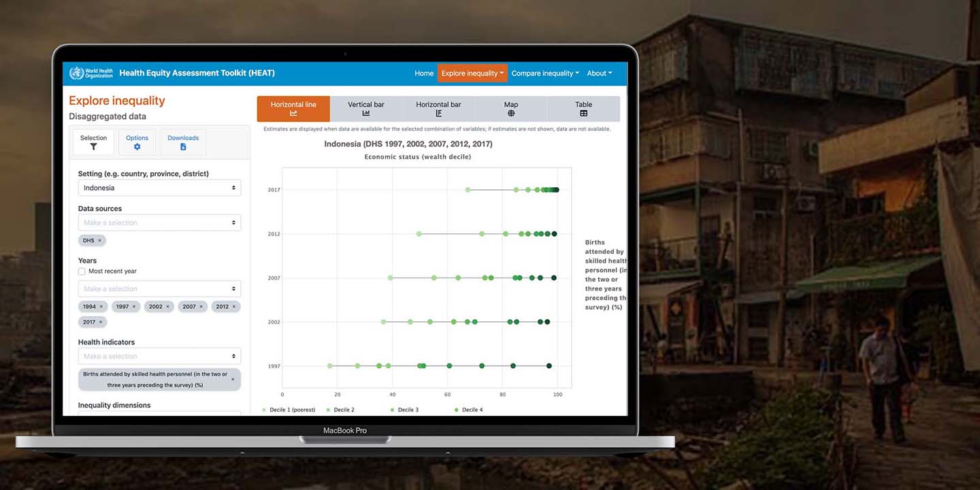This screenshot has width=980, height=490.
Task: Open the Setting dropdown showing Indonesia
Action: pyautogui.click(x=159, y=188)
